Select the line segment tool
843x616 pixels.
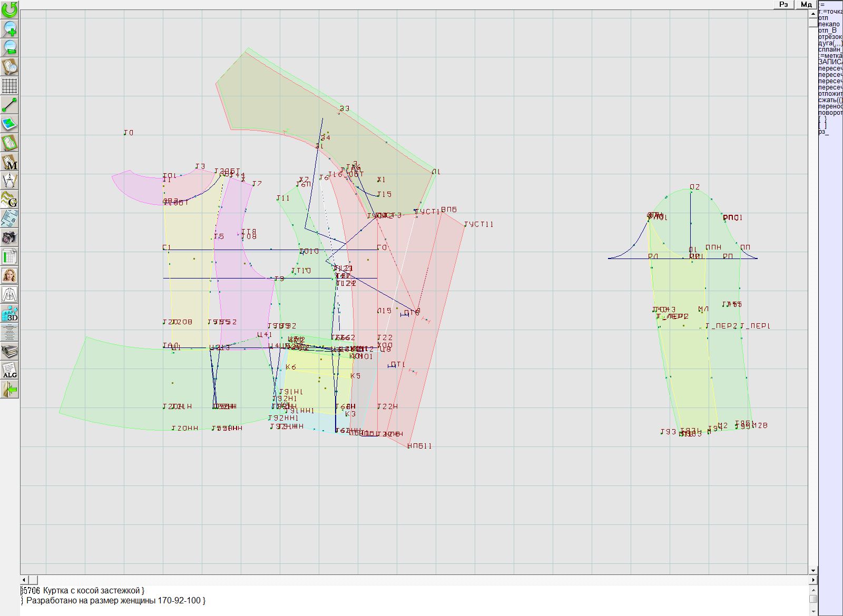pos(9,105)
